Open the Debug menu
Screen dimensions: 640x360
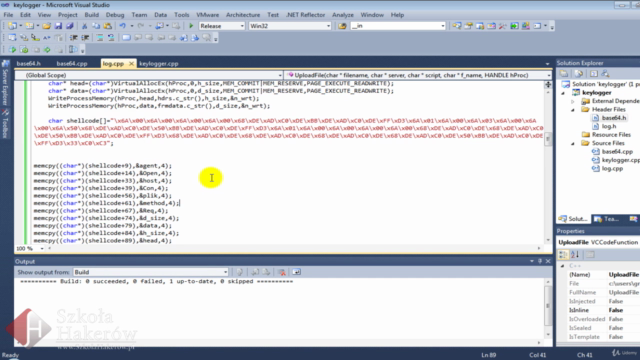coord(115,15)
